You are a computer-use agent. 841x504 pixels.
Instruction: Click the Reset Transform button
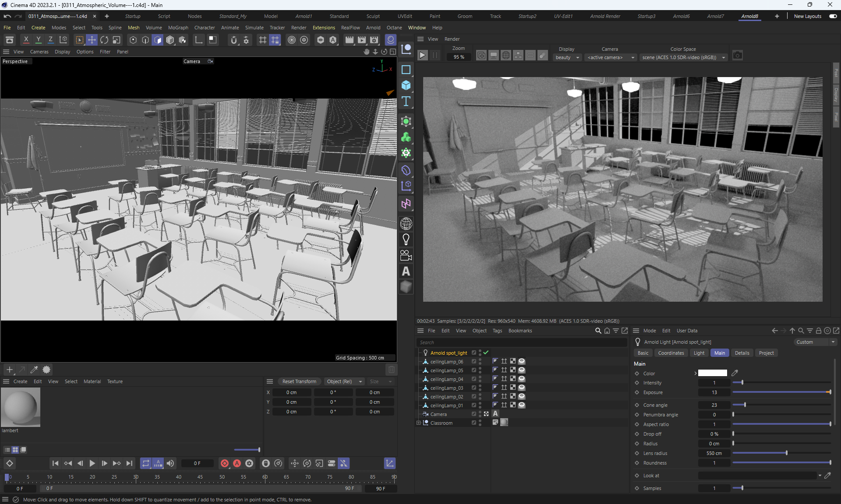coord(299,381)
